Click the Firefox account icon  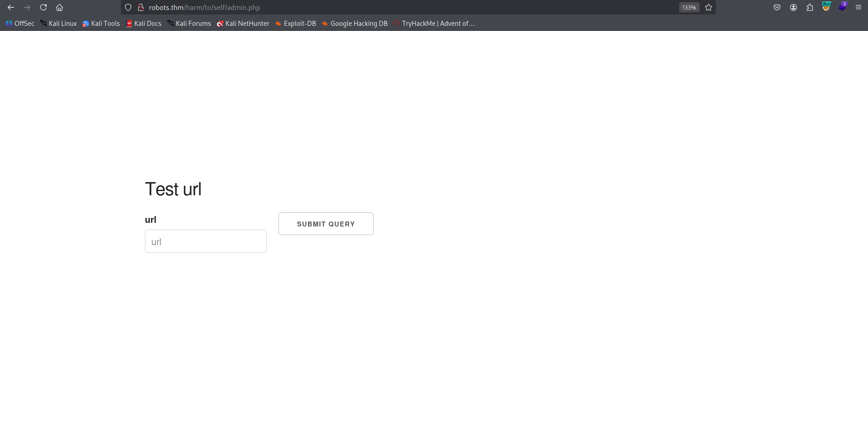click(x=793, y=7)
